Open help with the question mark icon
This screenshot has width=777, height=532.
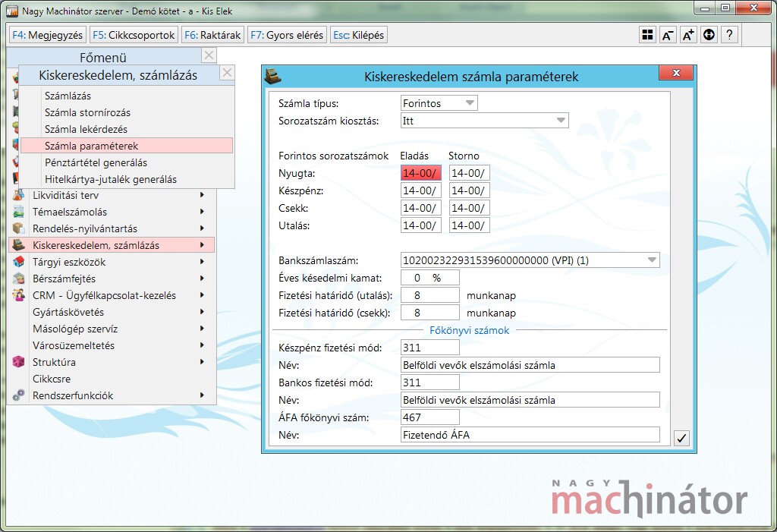tap(729, 35)
